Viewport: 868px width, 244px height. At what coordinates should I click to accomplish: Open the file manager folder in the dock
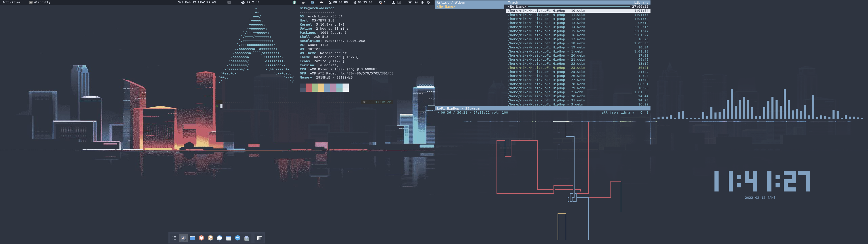[192, 238]
